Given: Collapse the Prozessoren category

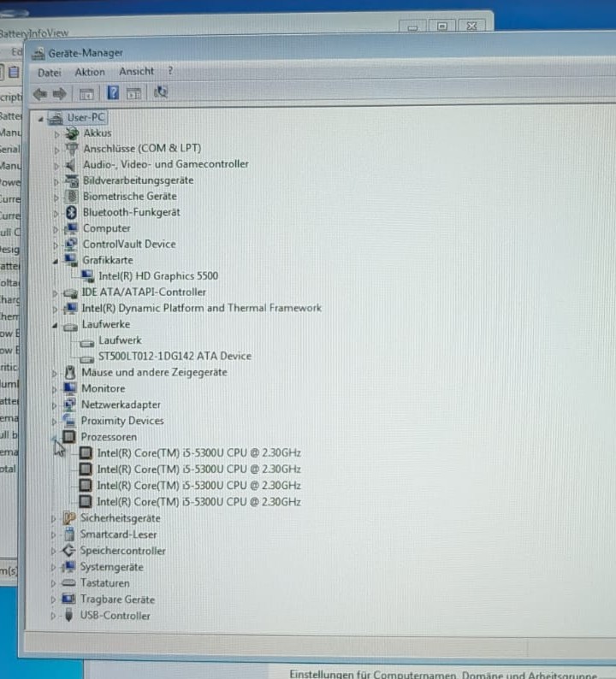Looking at the screenshot, I should pos(55,438).
